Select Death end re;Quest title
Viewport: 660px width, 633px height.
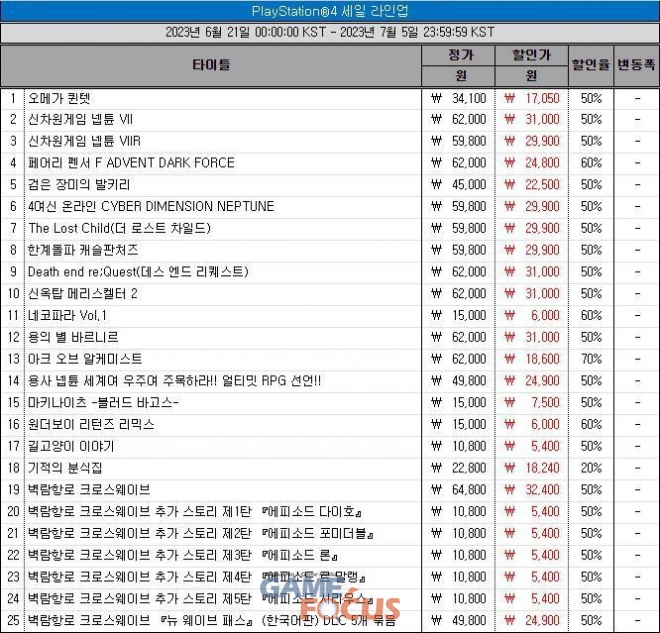[x=138, y=272]
